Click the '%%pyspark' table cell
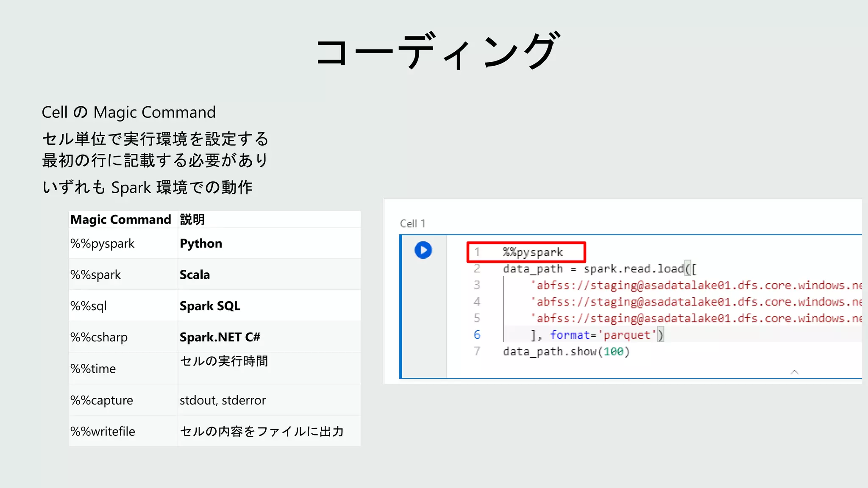The height and width of the screenshot is (488, 868). (123, 243)
